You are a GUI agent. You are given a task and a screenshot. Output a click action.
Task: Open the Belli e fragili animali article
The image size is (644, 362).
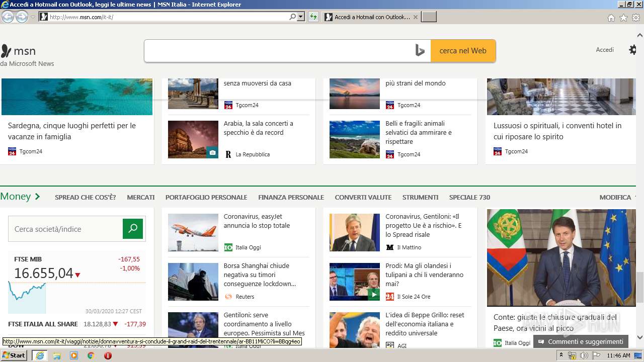[x=419, y=132]
